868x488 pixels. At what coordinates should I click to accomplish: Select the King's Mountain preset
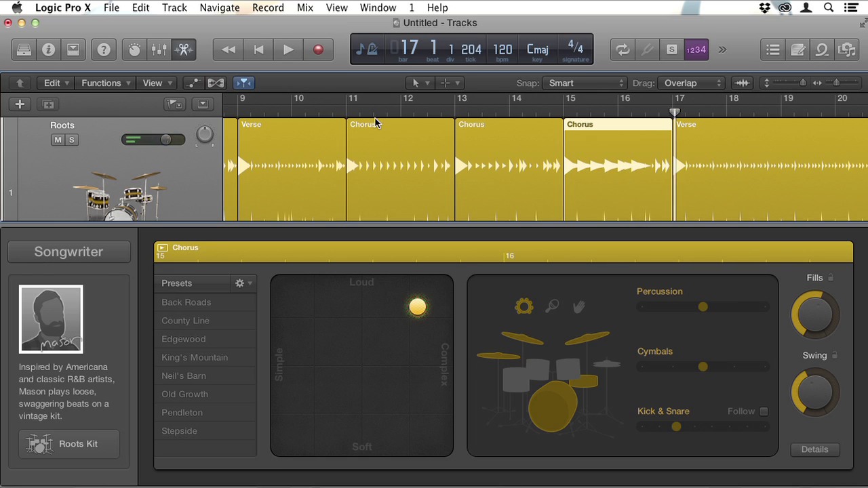click(205, 357)
